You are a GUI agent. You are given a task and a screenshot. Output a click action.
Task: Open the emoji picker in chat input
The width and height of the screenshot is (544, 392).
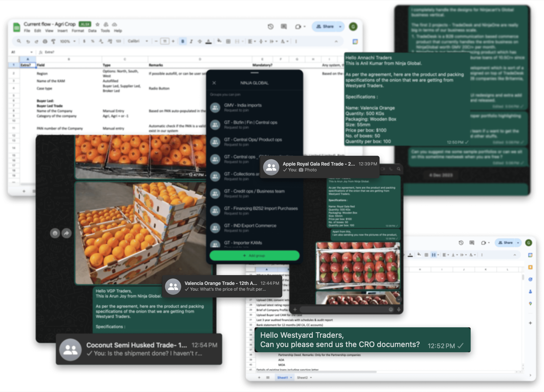[391, 309]
